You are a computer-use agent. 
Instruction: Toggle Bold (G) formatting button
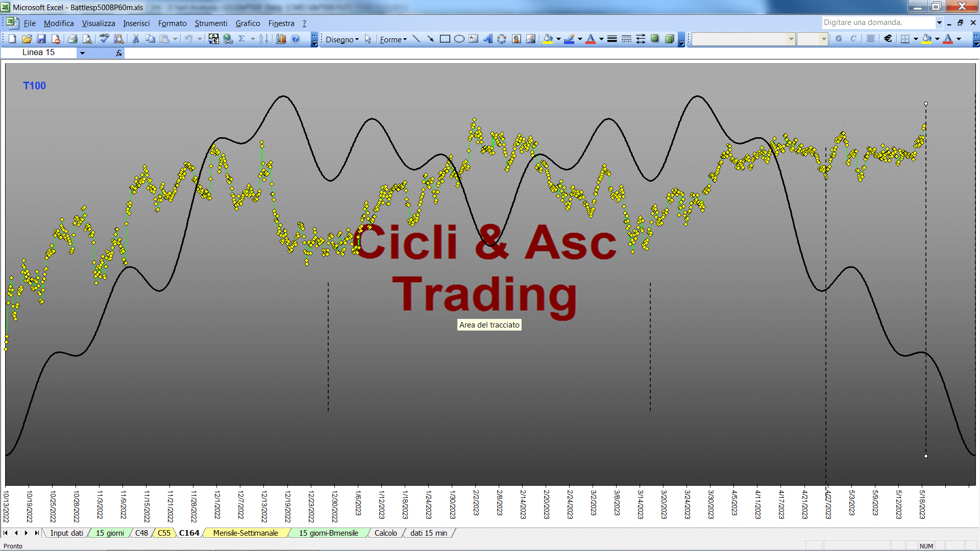(839, 39)
